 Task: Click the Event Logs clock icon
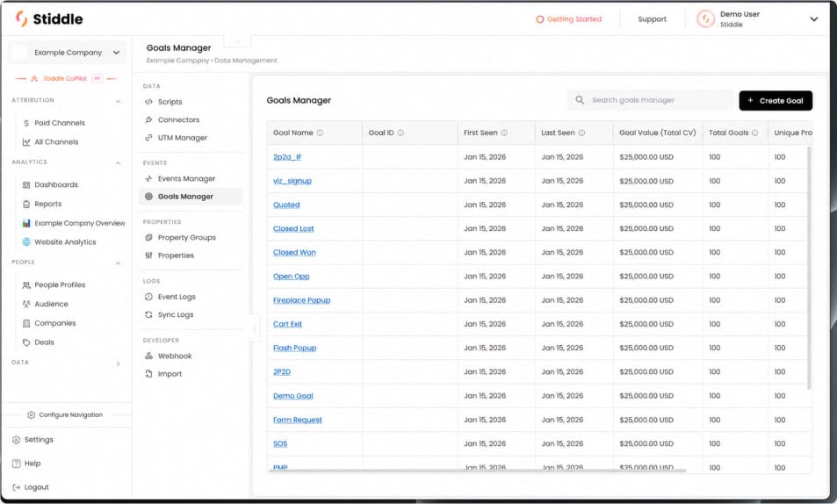coord(149,297)
